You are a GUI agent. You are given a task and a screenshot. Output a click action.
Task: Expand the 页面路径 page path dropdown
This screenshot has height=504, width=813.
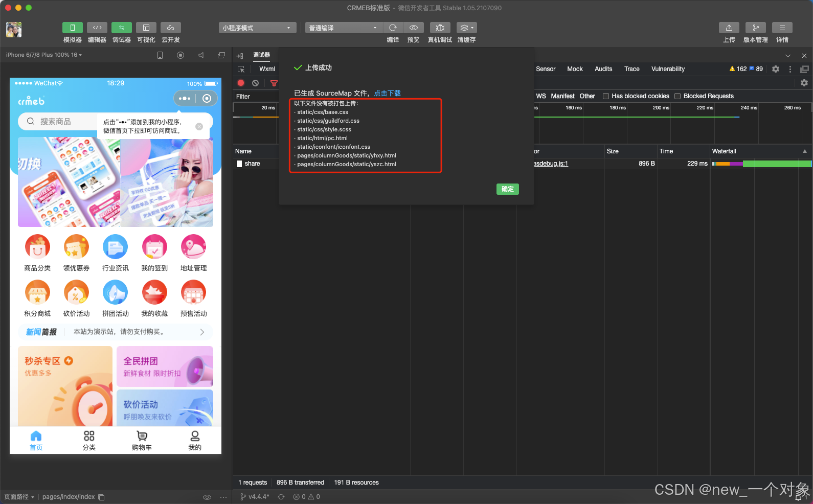pos(19,497)
